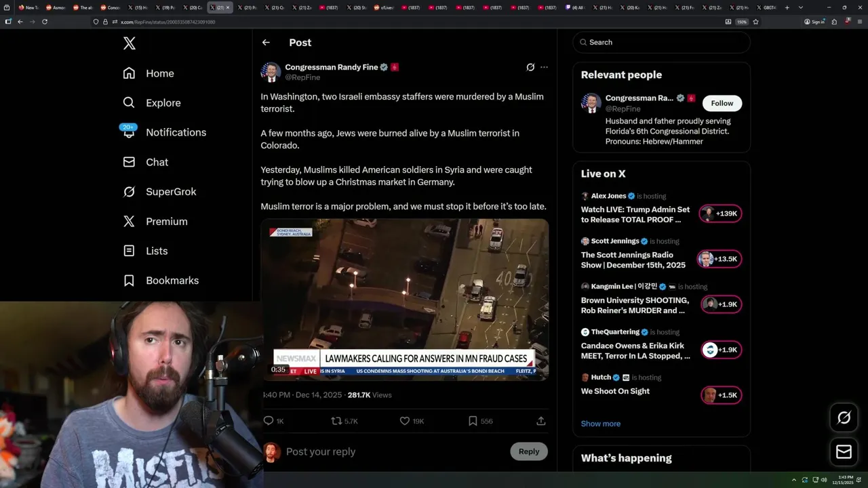Play the Newsmax video in the post

(x=405, y=299)
